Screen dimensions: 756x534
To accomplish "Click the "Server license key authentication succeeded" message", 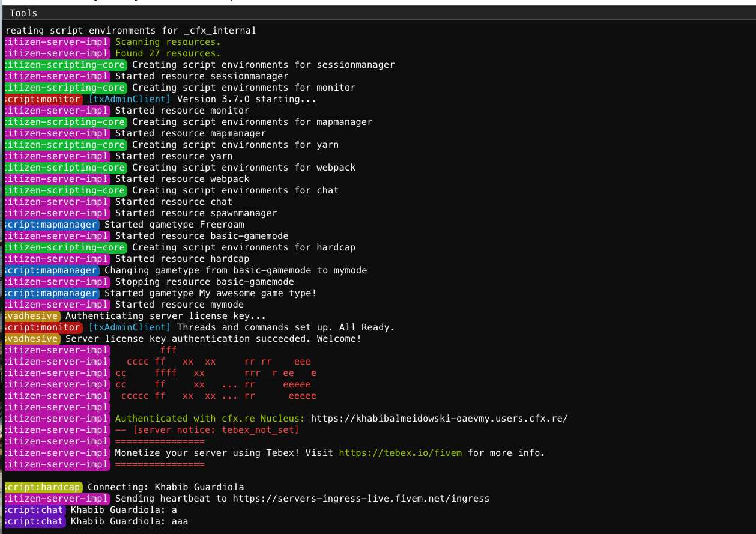I will pos(213,339).
